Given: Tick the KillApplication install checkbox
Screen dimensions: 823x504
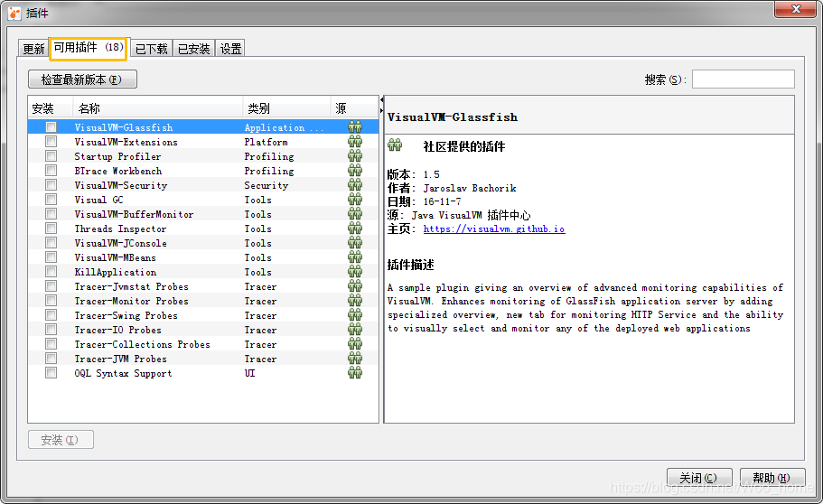Looking at the screenshot, I should 51,272.
